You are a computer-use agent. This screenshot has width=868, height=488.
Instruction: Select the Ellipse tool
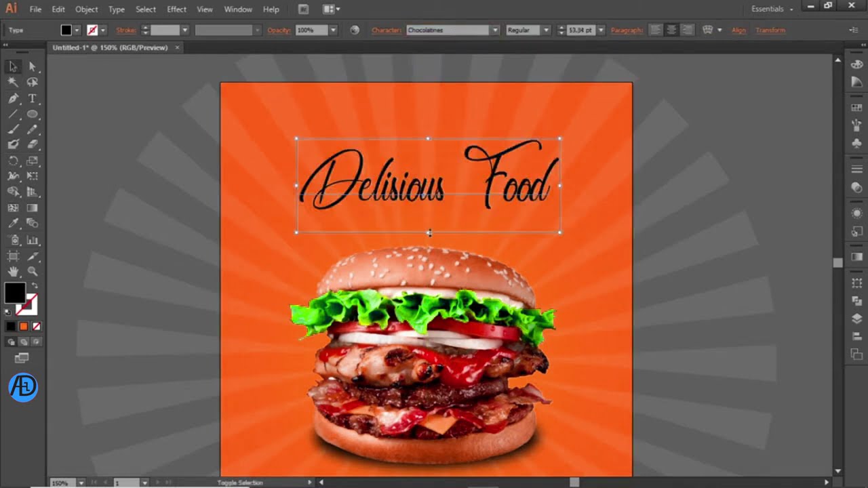[32, 114]
